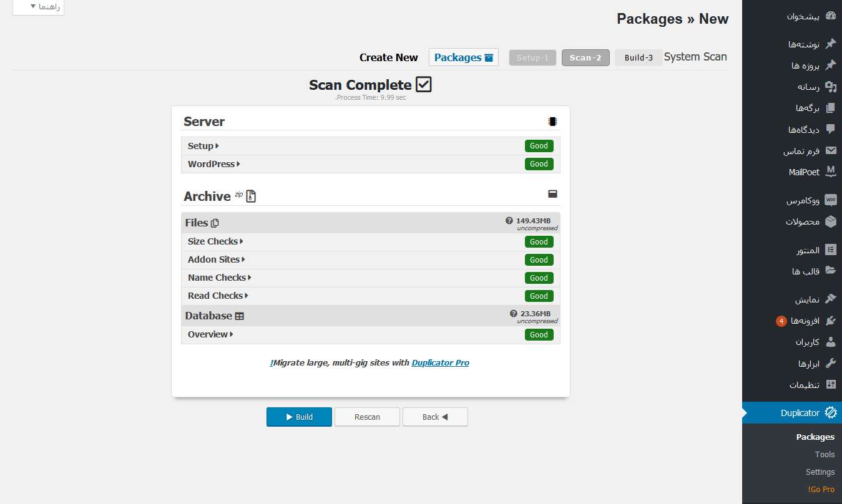Select the Scan-2 step tab

coord(585,57)
